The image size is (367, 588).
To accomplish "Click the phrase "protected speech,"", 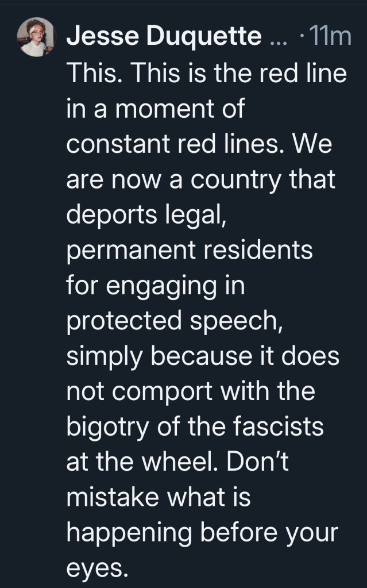I will pyautogui.click(x=175, y=321).
